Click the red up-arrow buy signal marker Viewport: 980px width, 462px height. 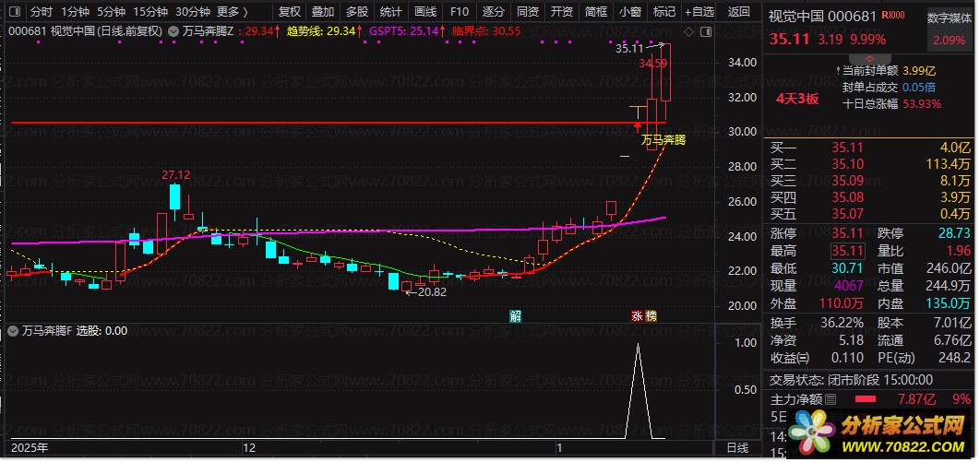(x=637, y=127)
